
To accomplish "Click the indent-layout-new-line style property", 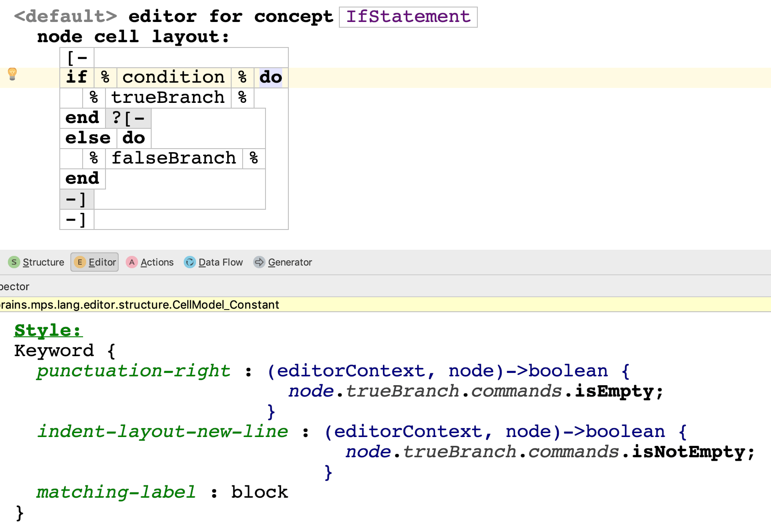I will [162, 432].
